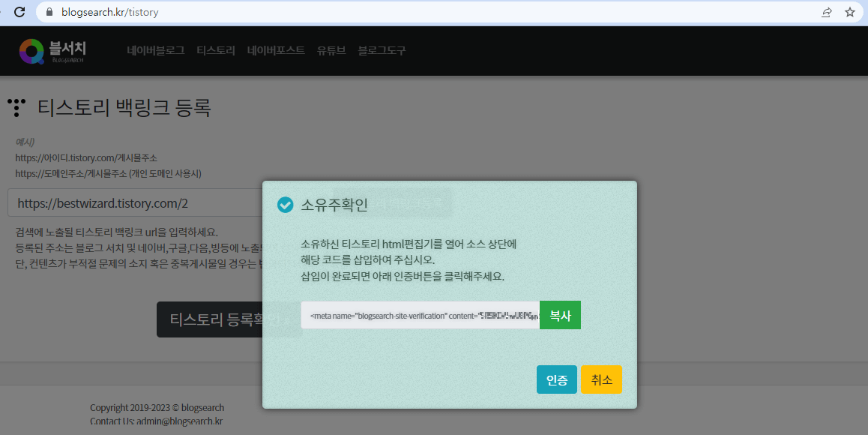868x435 pixels.
Task: Click the Blogsearch logo
Action: tap(52, 51)
